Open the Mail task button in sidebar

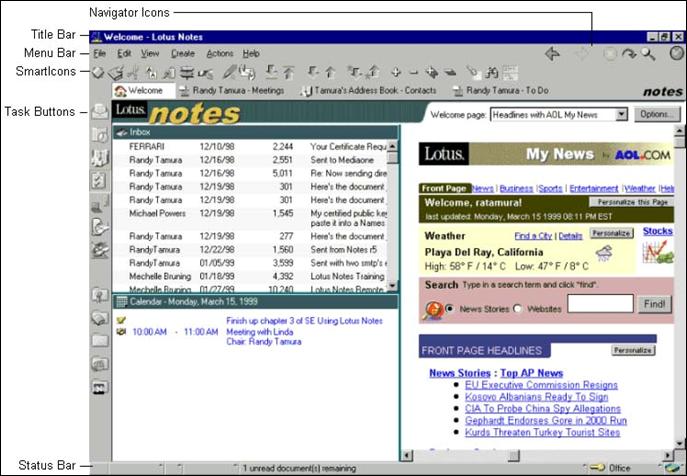[x=100, y=112]
